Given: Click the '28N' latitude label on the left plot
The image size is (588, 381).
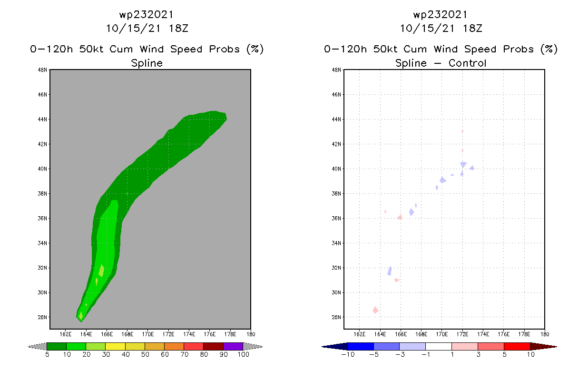Looking at the screenshot, I should pyautogui.click(x=43, y=318).
